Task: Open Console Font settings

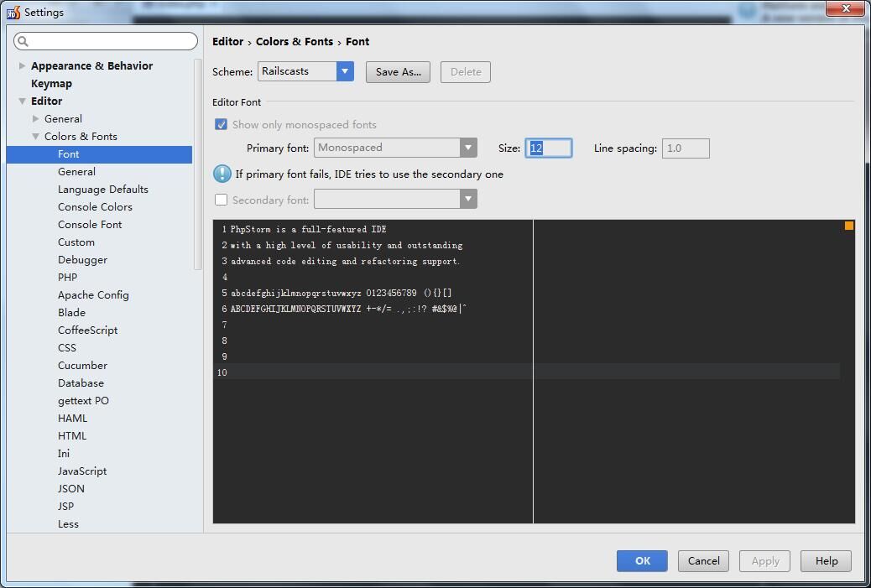Action: (90, 224)
